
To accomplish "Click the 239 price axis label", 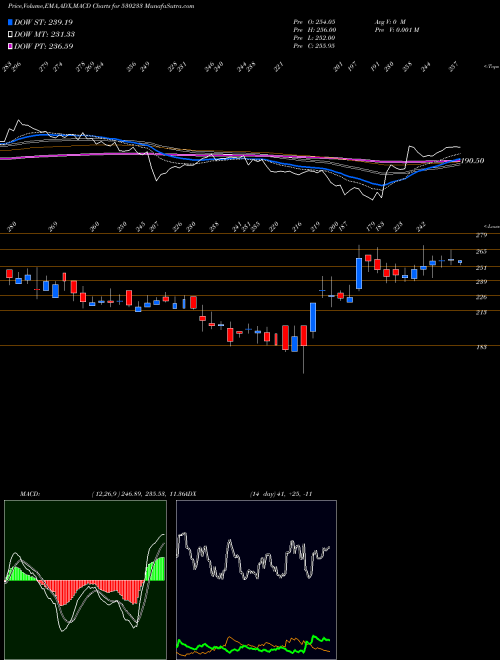I will click(481, 282).
